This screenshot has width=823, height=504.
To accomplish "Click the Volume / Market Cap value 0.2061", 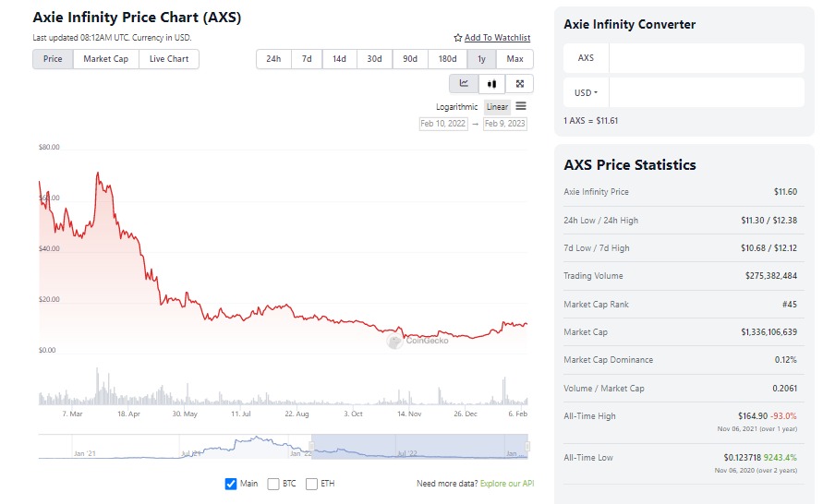I will coord(785,388).
